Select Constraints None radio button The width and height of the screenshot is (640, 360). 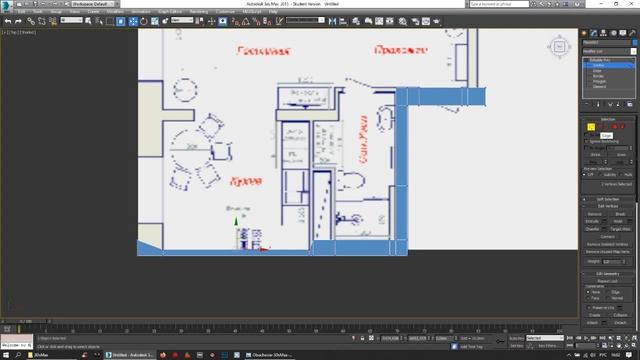(588, 292)
